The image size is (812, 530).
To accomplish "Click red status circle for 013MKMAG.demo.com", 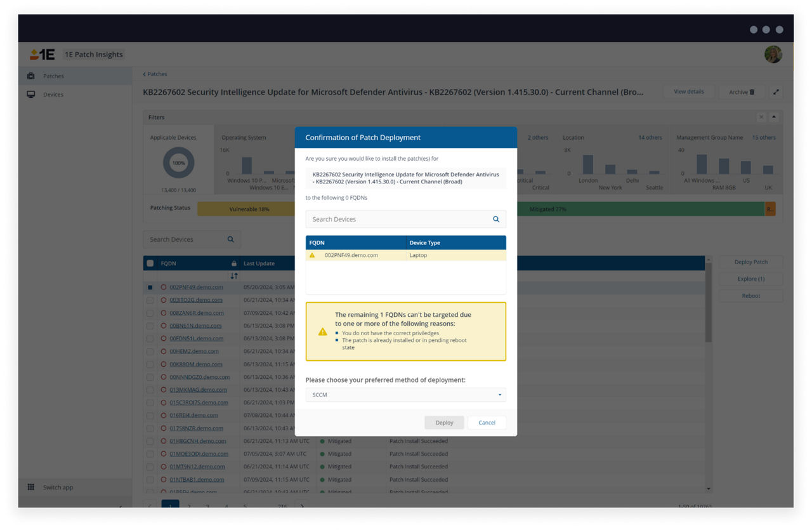I will click(x=164, y=390).
